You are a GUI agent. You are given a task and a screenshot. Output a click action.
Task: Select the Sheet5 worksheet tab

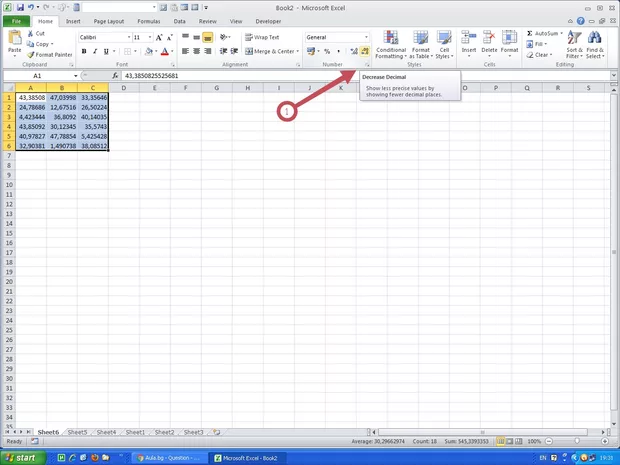click(x=77, y=432)
